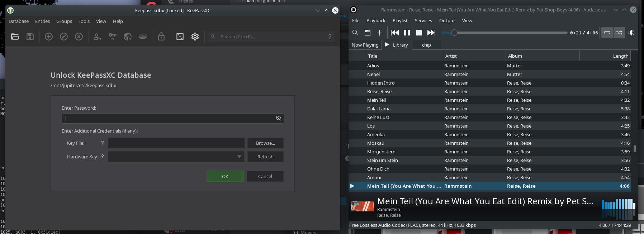Skip to next track in Audacious
This screenshot has height=234, width=644.
431,33
